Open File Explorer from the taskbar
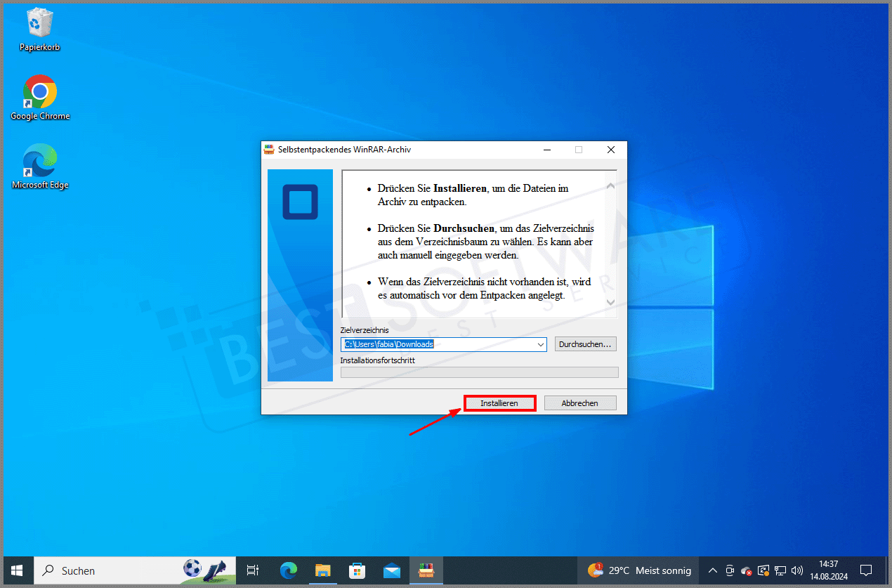This screenshot has width=892, height=588. 322,570
